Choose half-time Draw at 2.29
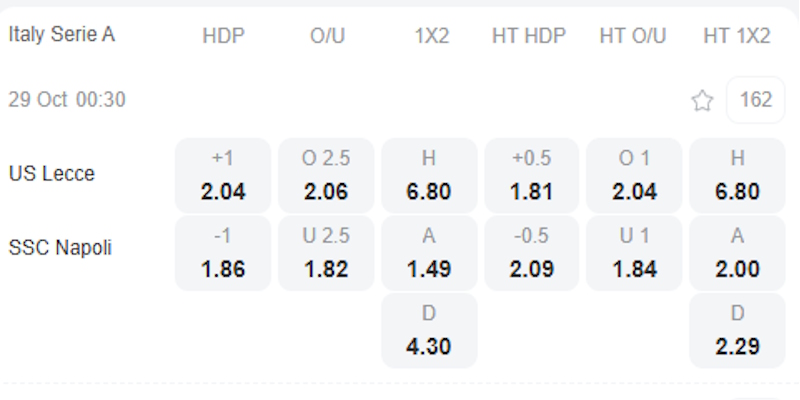This screenshot has width=800, height=400. 737,331
